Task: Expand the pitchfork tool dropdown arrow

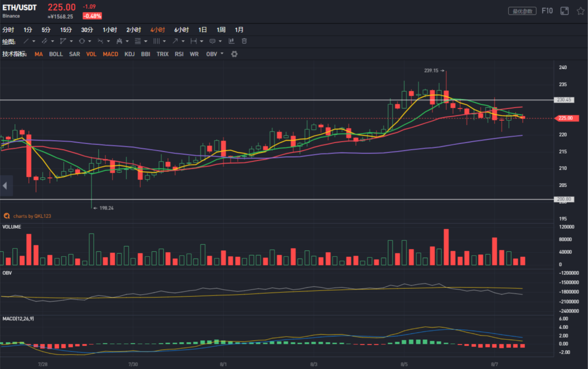Action: click(x=127, y=41)
